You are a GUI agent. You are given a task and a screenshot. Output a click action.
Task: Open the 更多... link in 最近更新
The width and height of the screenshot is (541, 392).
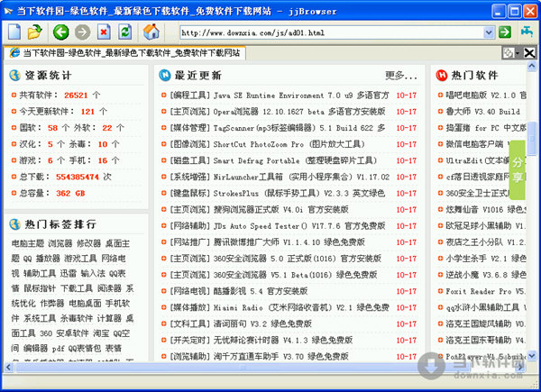click(x=401, y=76)
